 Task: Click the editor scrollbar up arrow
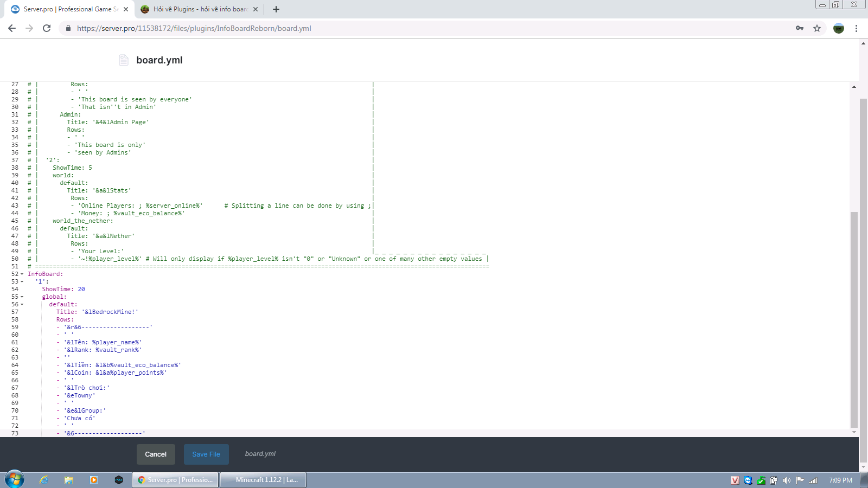[854, 87]
